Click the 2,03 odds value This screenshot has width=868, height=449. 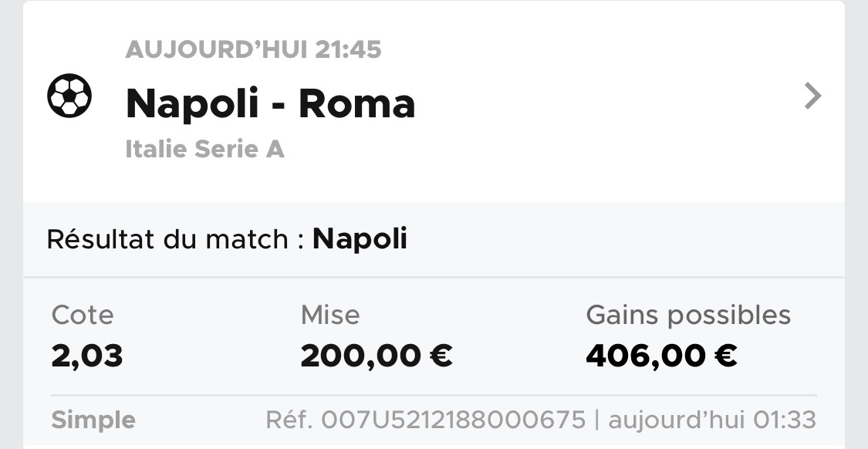pyautogui.click(x=87, y=356)
